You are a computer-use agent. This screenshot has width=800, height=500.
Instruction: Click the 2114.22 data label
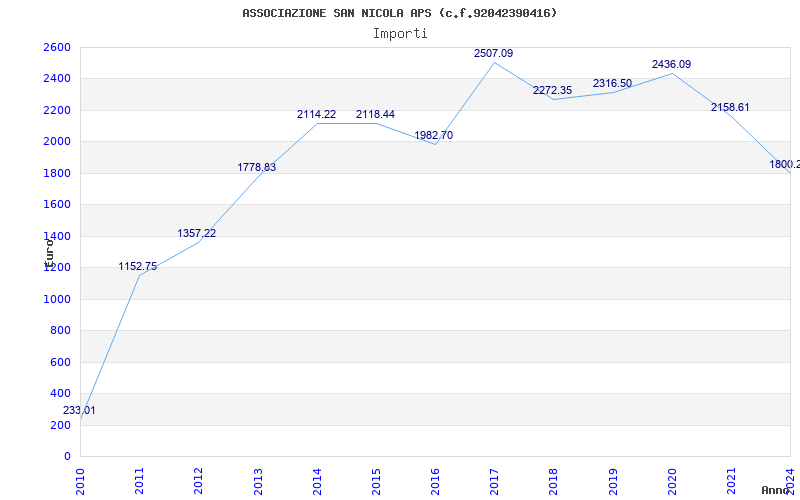pos(316,114)
